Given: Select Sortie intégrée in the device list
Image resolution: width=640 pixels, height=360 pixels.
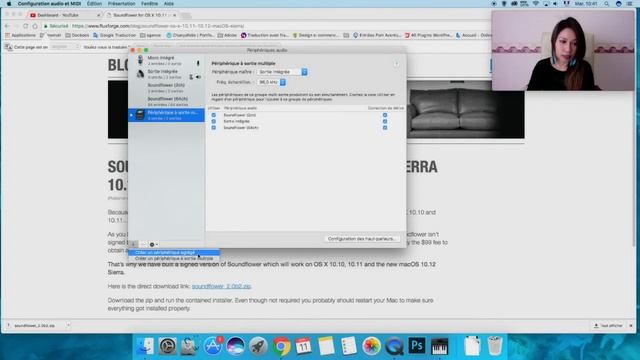Looking at the screenshot, I should coord(167,74).
